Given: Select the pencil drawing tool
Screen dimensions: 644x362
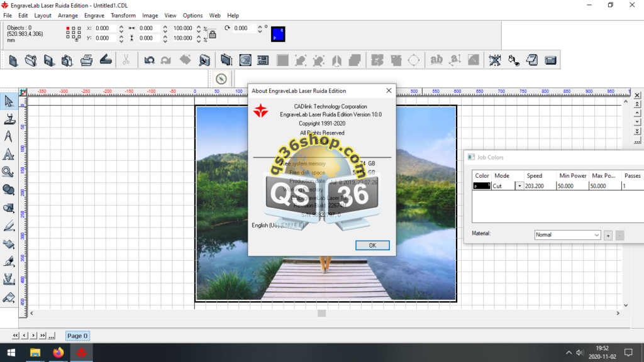Looking at the screenshot, I should [9, 226].
